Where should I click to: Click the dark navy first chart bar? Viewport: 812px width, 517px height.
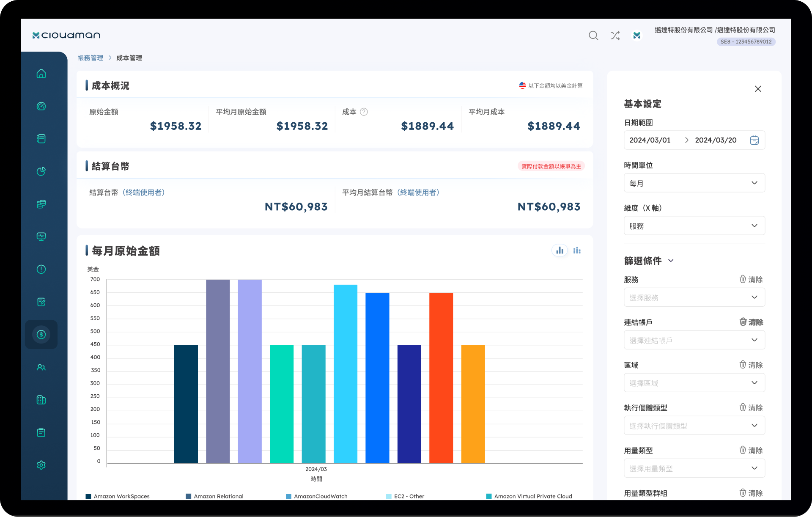[x=186, y=404]
